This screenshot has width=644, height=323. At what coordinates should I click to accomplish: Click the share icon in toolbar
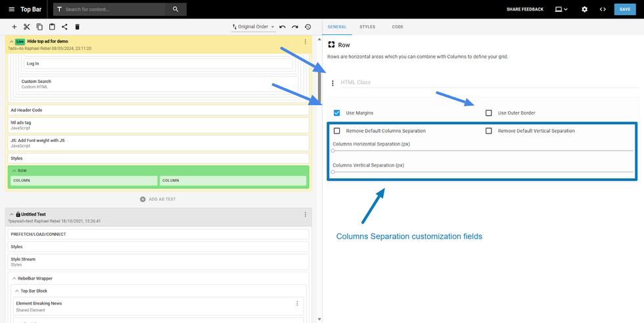click(x=64, y=27)
